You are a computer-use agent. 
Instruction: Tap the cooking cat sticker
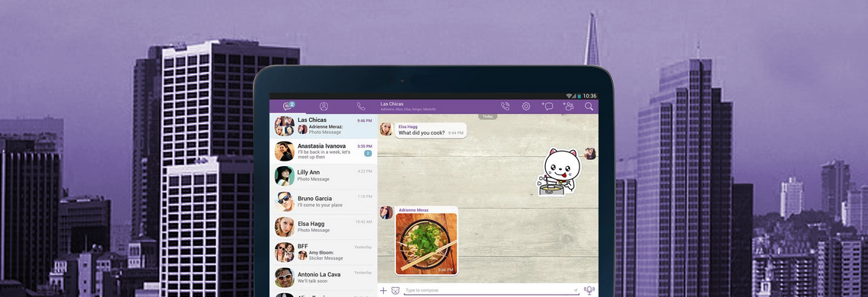559,172
